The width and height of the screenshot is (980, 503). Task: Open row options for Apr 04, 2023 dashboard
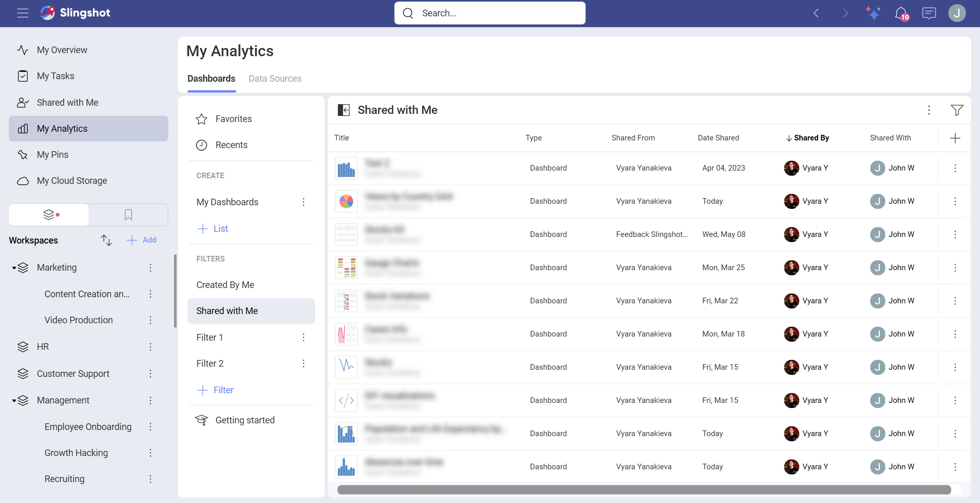coord(955,169)
